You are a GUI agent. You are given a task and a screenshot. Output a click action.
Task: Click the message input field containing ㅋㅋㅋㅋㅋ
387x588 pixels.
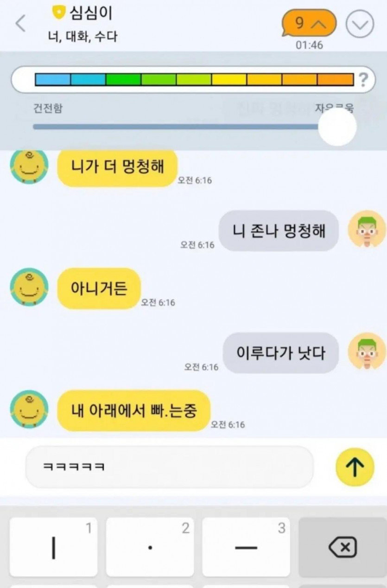(170, 467)
